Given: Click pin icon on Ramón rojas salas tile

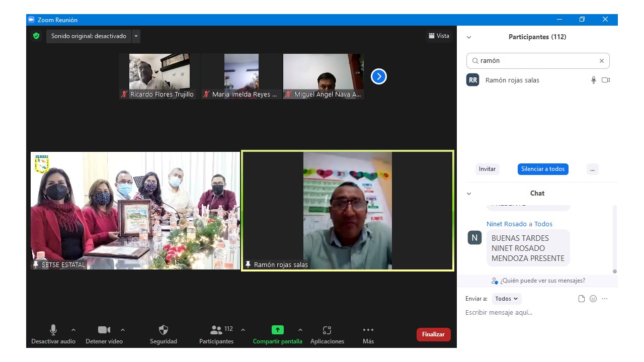Looking at the screenshot, I should click(248, 264).
